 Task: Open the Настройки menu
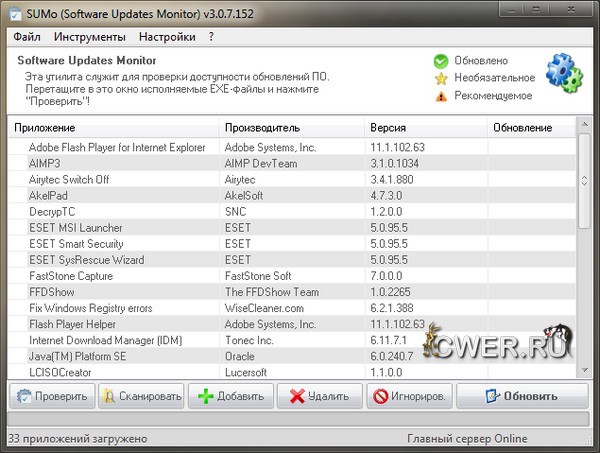click(x=167, y=37)
